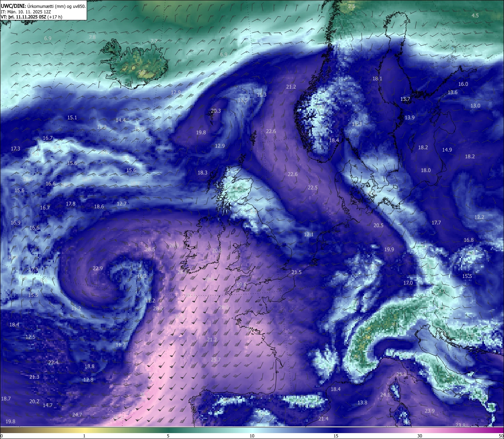Click the 14.4 value label
Viewport: 504px width, 439px height.
tap(120, 120)
